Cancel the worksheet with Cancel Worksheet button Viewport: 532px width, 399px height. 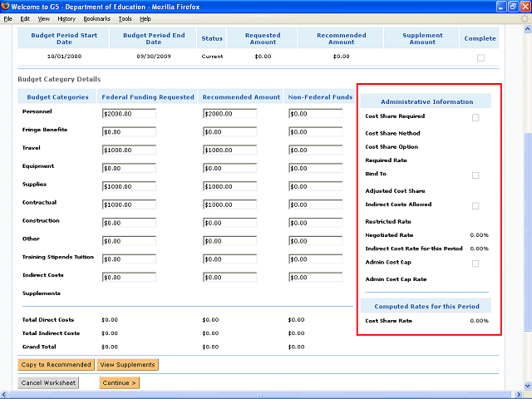click(48, 382)
